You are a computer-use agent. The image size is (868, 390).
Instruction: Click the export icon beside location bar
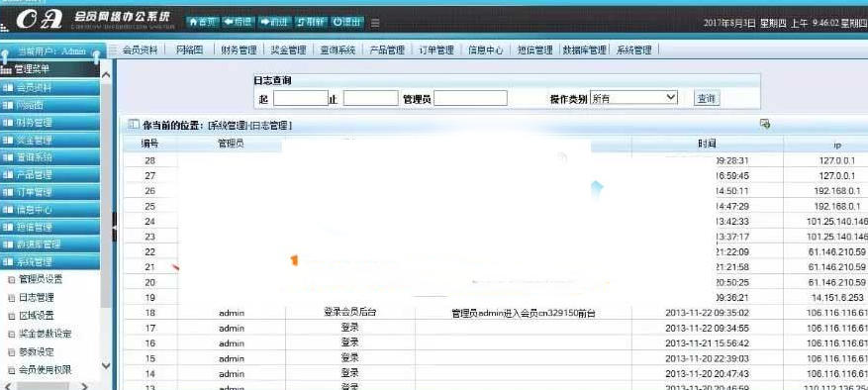[x=765, y=124]
